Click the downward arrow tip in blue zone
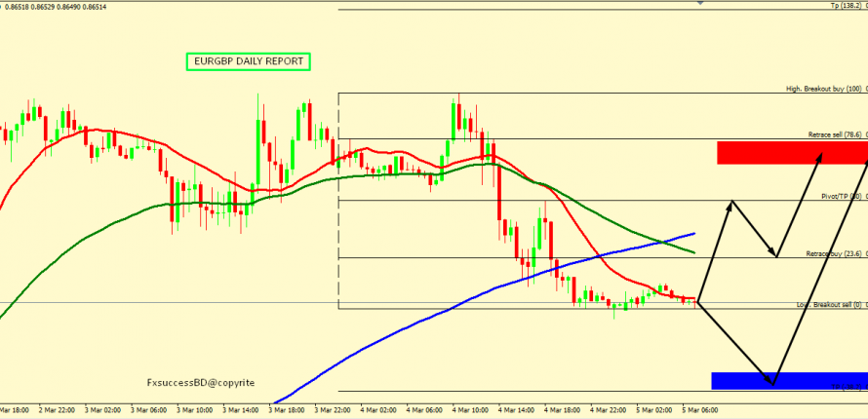Screen dimensions: 868x419 (x=772, y=384)
